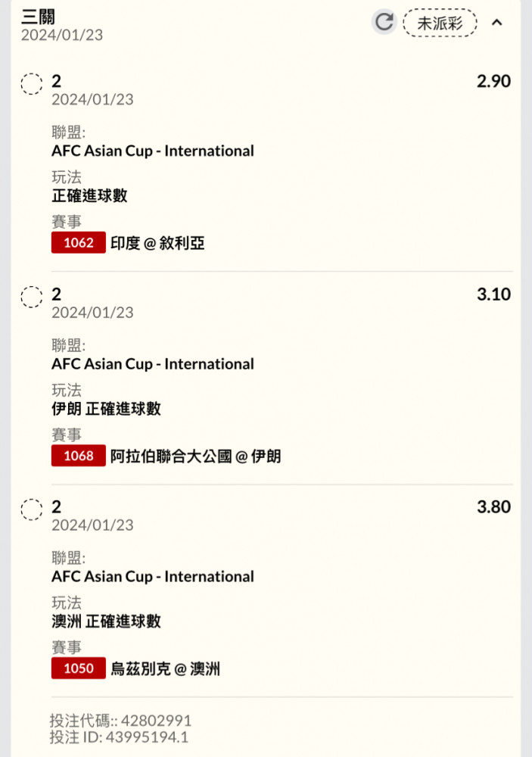532x757 pixels.
Task: Click the refresh icon at top
Action: pos(384,22)
